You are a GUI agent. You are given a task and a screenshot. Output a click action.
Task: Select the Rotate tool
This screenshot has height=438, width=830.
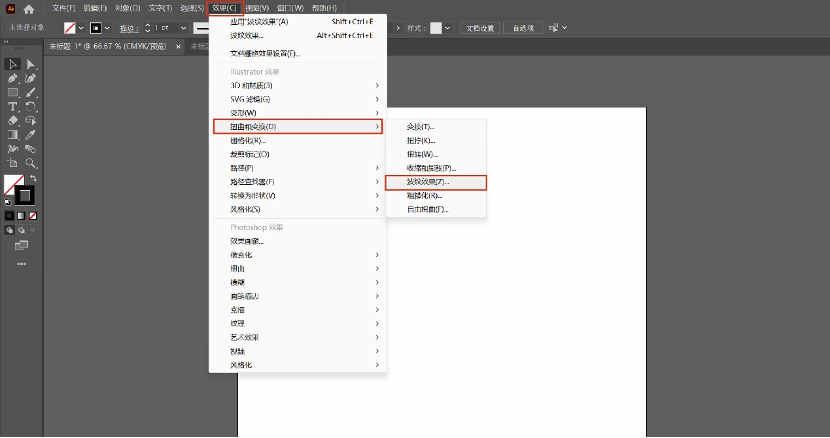click(x=31, y=106)
